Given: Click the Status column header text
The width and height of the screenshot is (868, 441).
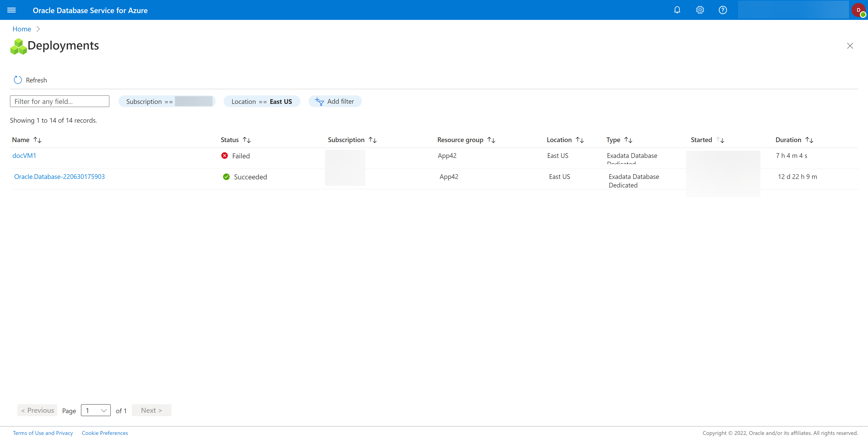Looking at the screenshot, I should [x=229, y=140].
